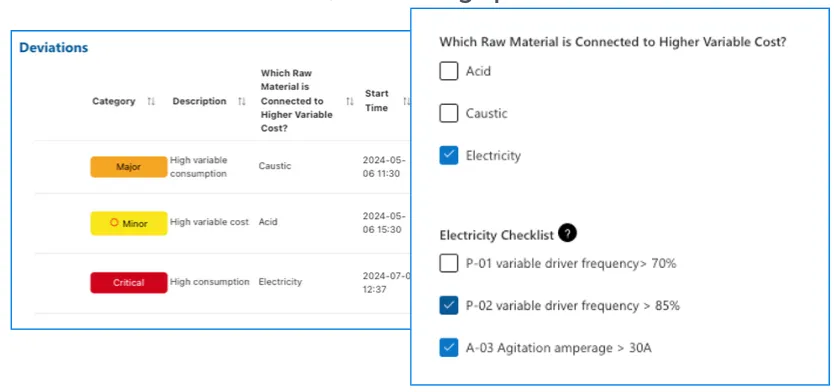Select the Description column header
Screen dimensions: 834x392
199,101
